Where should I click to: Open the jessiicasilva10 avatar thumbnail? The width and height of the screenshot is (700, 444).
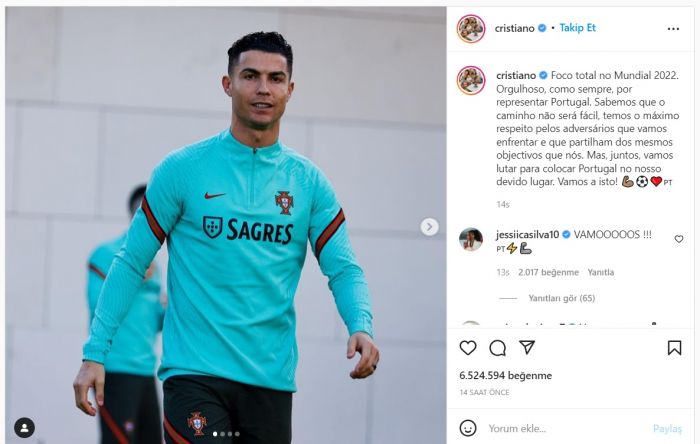tap(471, 239)
